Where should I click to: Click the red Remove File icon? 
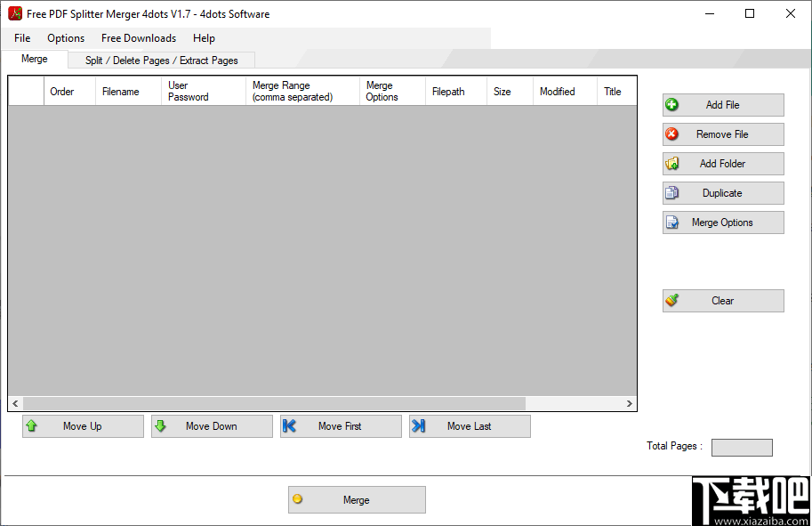671,134
